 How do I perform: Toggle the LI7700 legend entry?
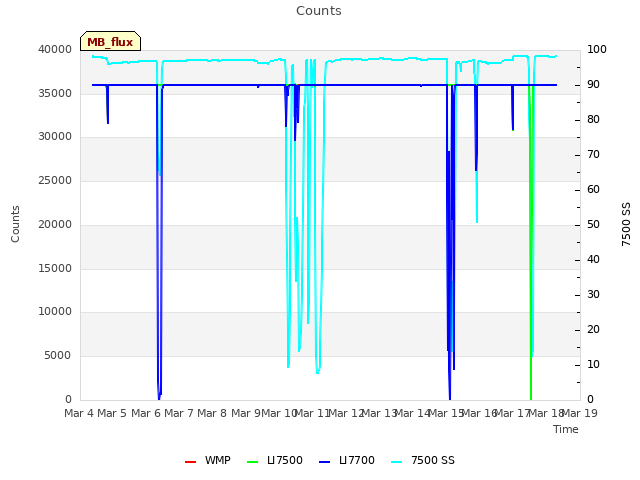point(347,460)
